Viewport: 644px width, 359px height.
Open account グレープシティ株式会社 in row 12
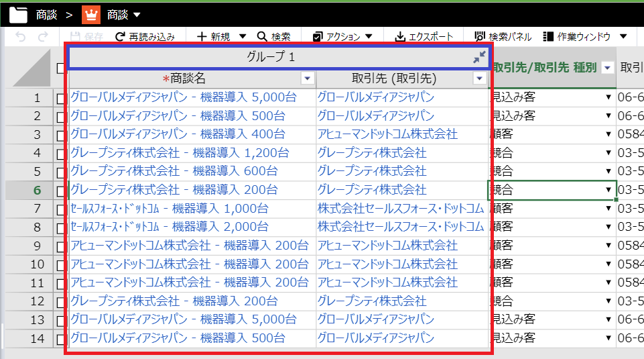pyautogui.click(x=372, y=301)
